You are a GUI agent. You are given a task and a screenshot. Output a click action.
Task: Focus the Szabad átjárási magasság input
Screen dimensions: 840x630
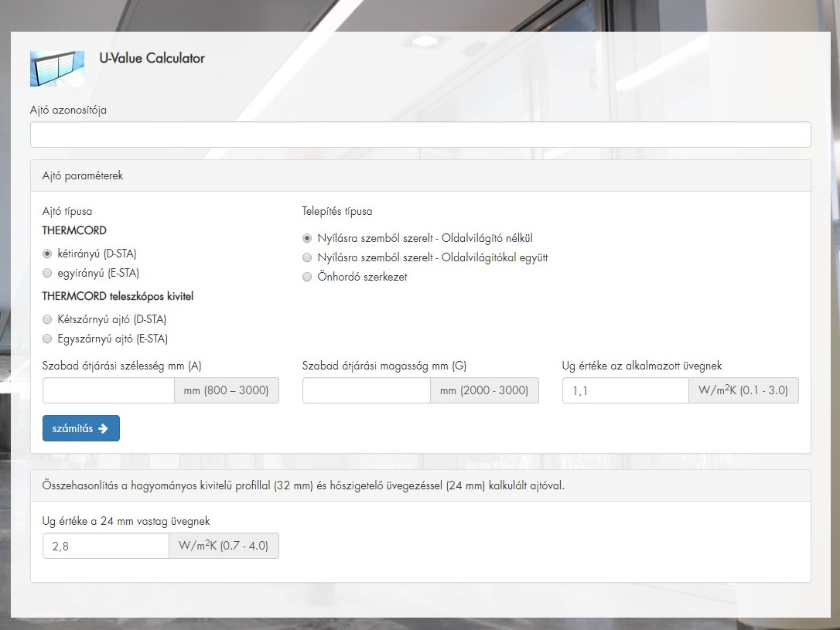coord(367,390)
